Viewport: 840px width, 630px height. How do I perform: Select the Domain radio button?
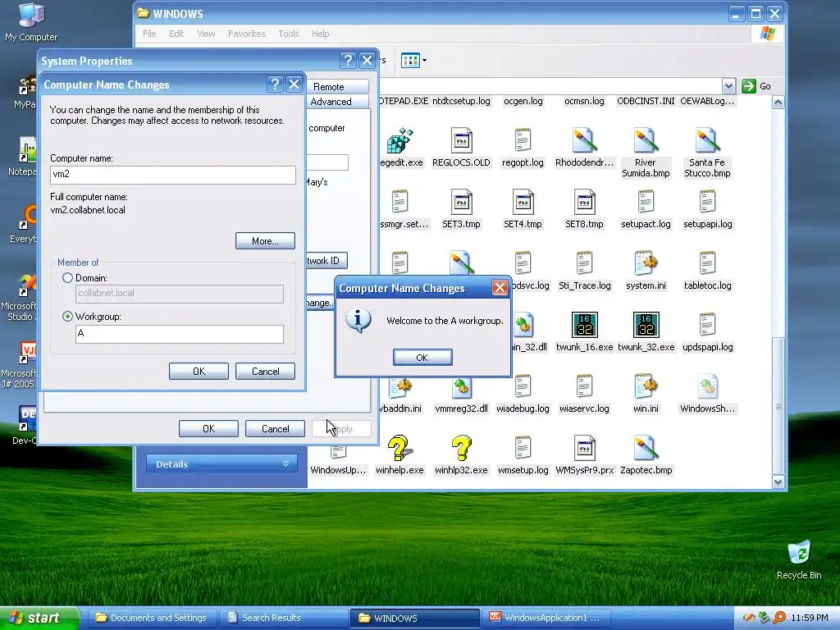click(x=67, y=278)
